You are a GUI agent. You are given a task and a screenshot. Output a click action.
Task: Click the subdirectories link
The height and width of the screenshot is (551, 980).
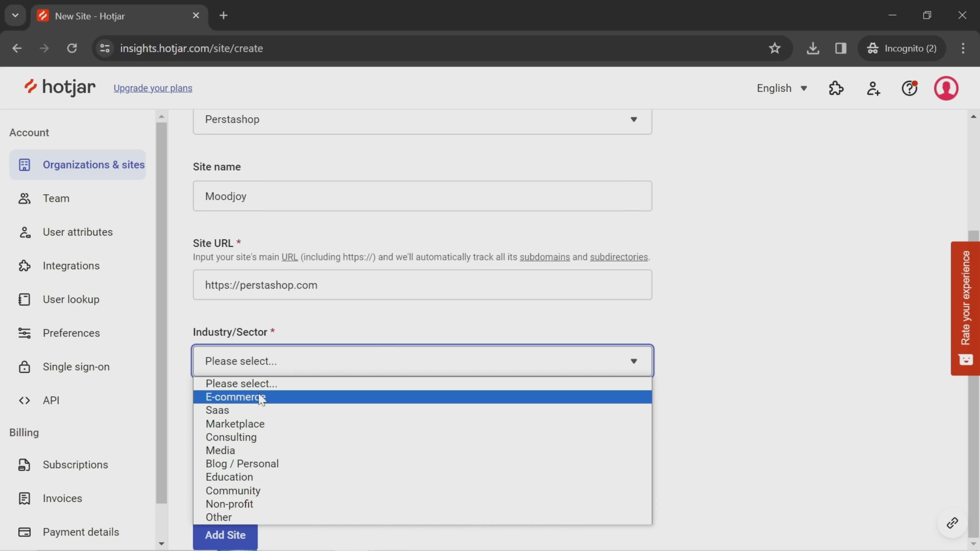tap(619, 257)
